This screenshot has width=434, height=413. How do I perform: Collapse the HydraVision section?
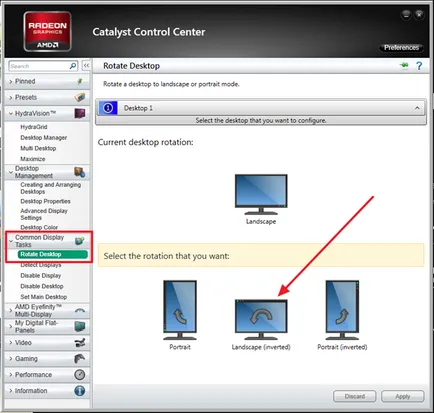pos(47,113)
